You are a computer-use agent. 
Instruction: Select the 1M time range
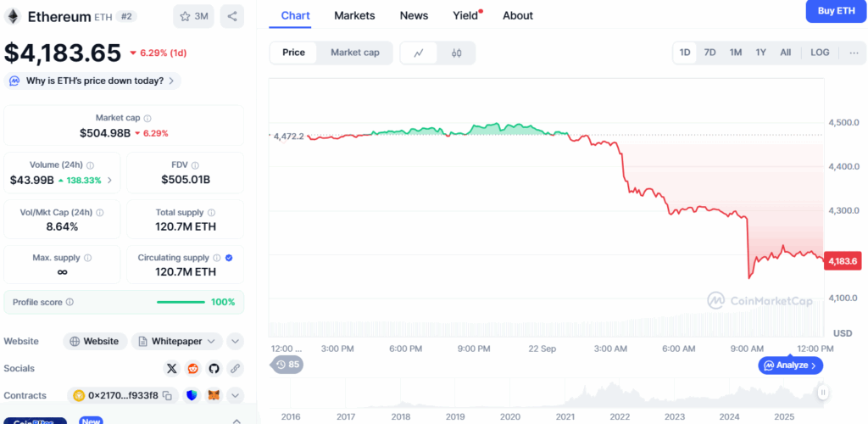coord(735,53)
